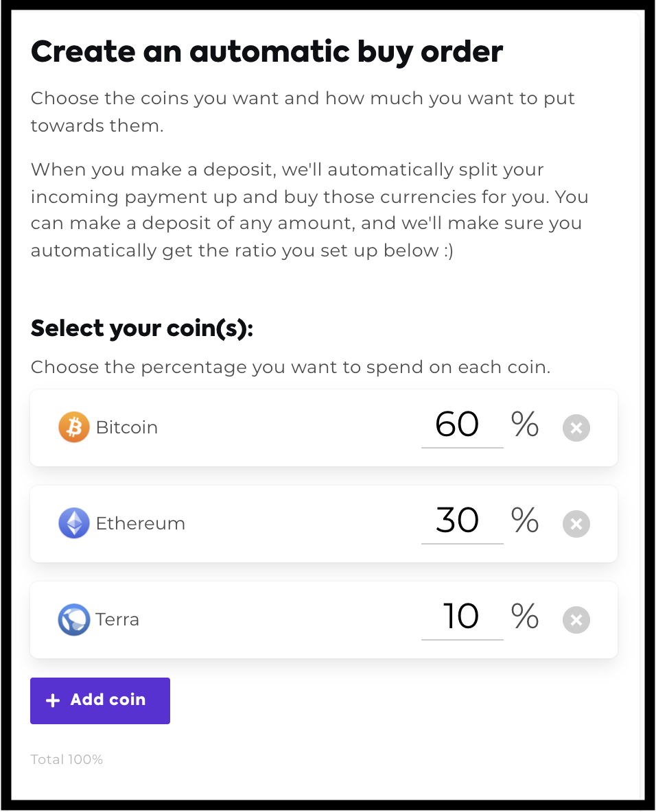Select the Terra row label
This screenshot has height=812, width=656.
click(x=117, y=619)
